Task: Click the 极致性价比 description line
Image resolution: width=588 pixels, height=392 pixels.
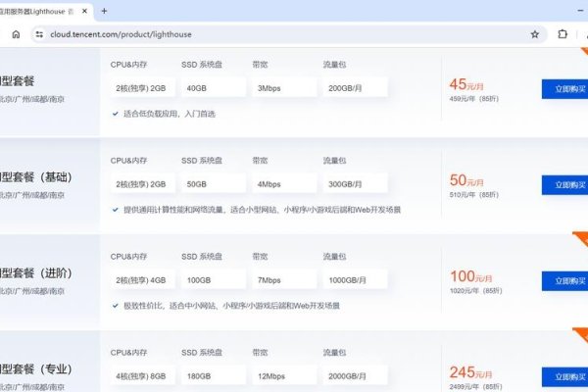Action: pos(231,306)
